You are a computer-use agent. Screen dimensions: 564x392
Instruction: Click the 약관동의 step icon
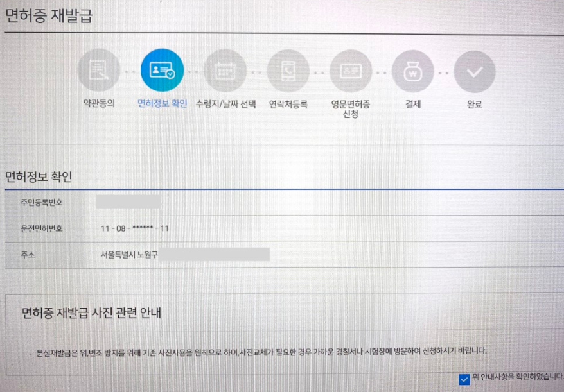point(99,70)
